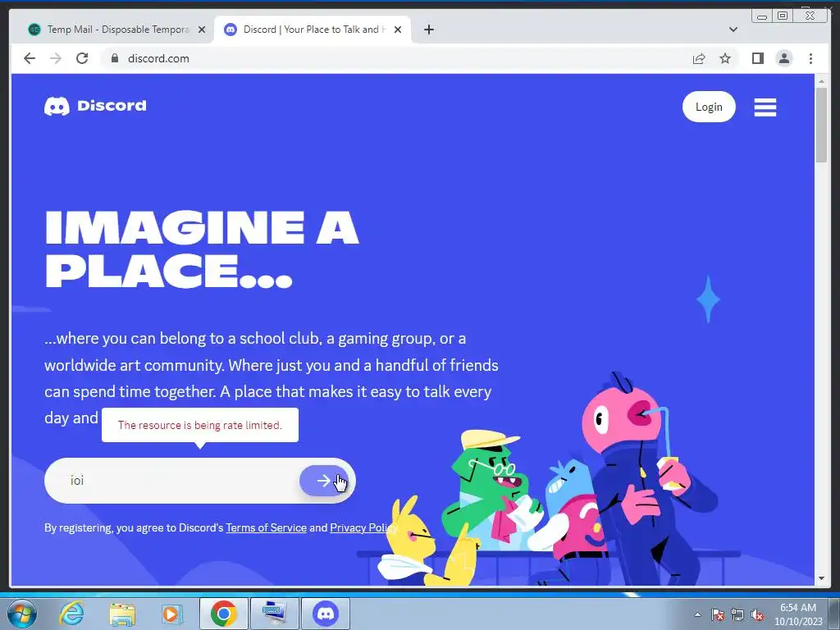Share this page using share icon

(699, 58)
